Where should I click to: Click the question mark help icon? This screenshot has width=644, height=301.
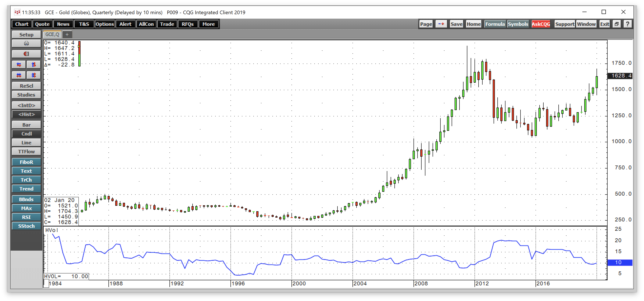pyautogui.click(x=627, y=24)
